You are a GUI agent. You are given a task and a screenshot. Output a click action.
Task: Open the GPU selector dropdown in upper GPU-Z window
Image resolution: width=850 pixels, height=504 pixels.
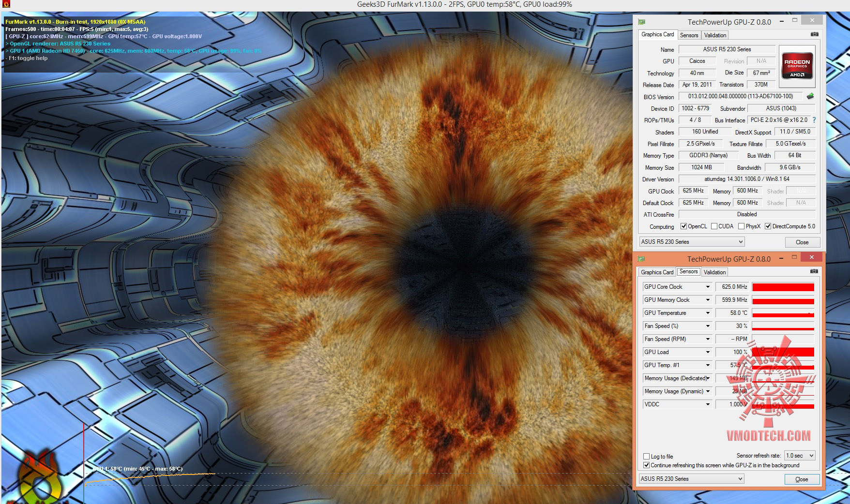click(692, 242)
